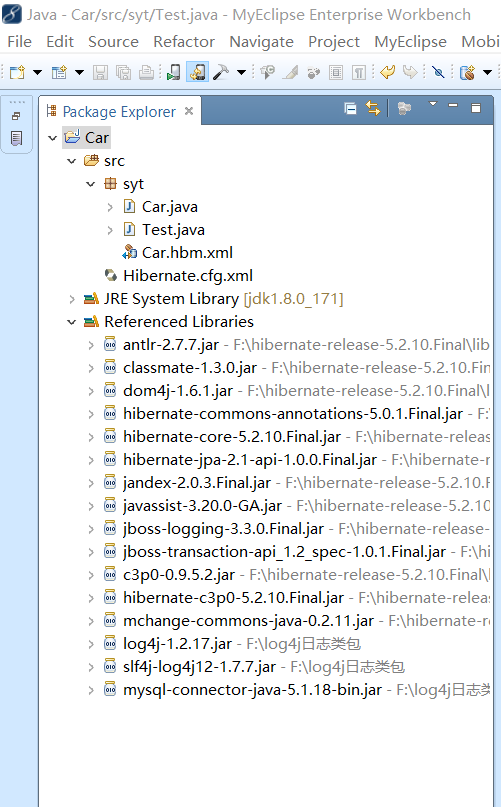The height and width of the screenshot is (807, 501).
Task: Open the Navigate menu
Action: 262,42
